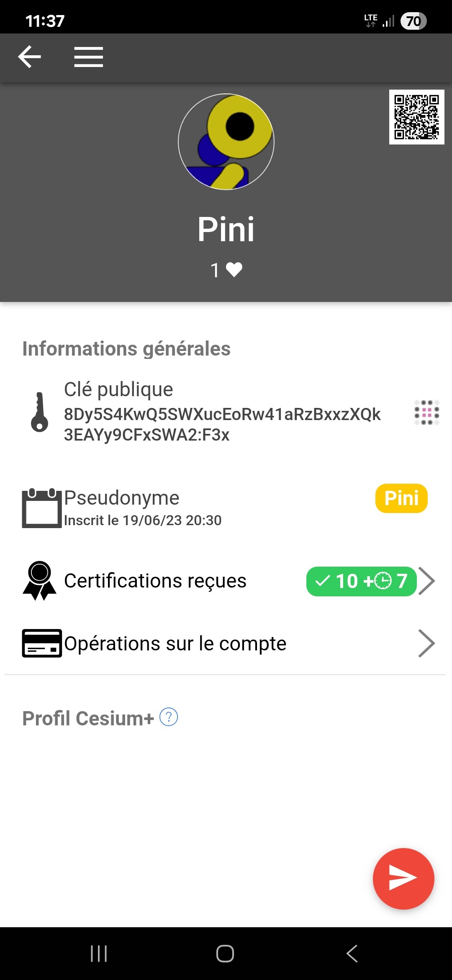Tap the green certifications count badge

361,581
